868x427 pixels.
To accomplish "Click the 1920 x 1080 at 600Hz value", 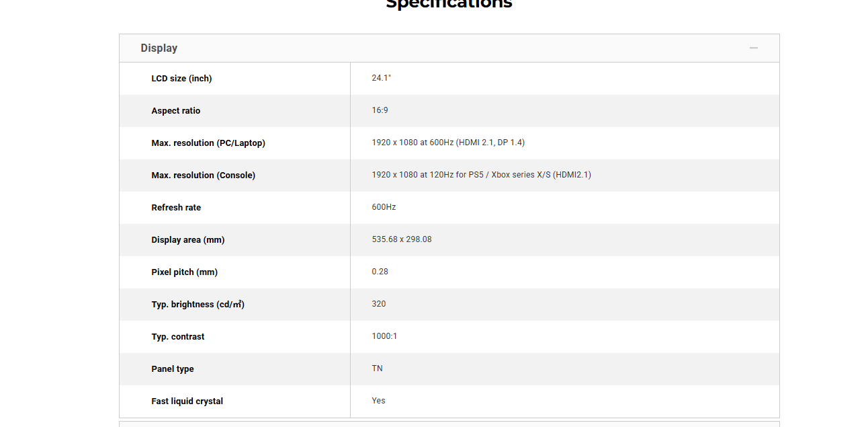I will click(x=448, y=143).
